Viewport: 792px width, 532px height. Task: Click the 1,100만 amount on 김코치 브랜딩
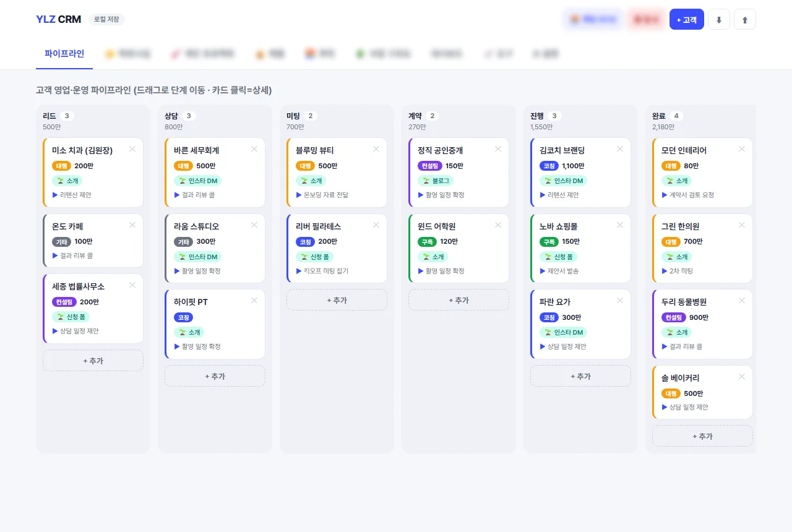pos(573,166)
